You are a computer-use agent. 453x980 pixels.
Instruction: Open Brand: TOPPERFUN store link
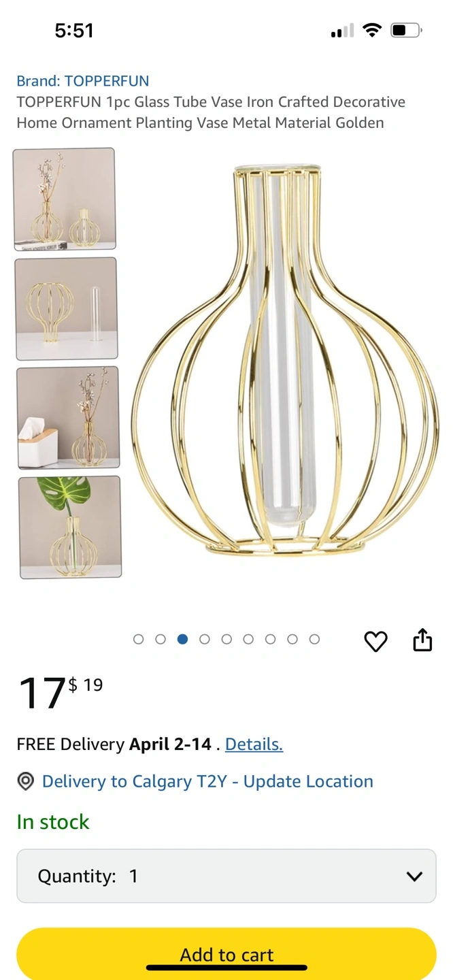point(83,81)
